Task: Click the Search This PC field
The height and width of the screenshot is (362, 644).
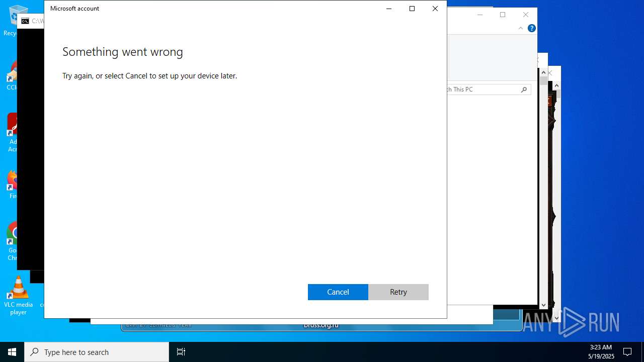Action: tap(489, 89)
